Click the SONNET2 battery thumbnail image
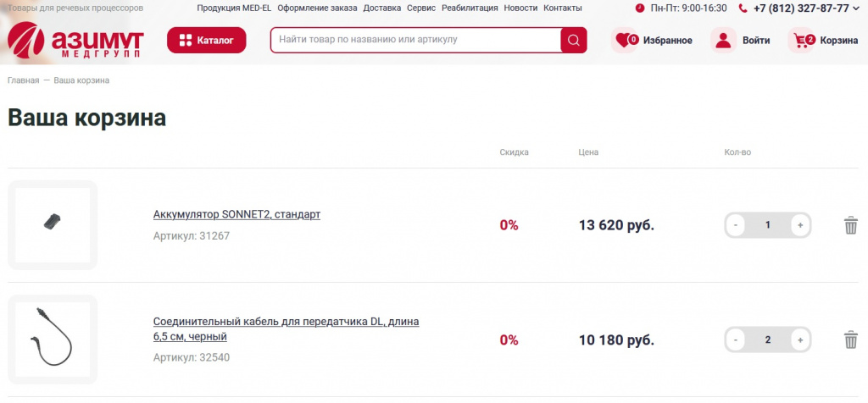Viewport: 868px width, 403px height. pos(53,225)
